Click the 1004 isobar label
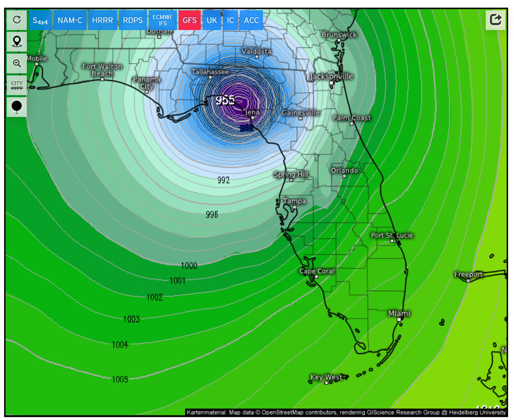The image size is (514, 420). (120, 345)
